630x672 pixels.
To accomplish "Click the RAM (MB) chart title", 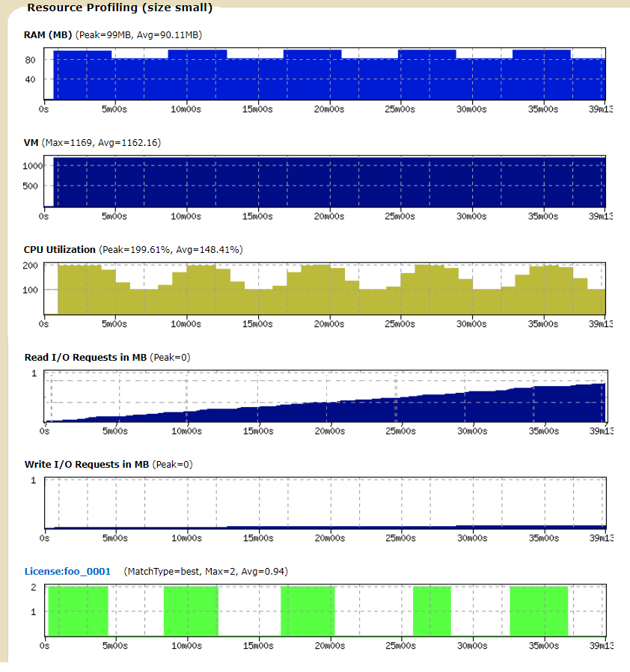I will coord(48,34).
